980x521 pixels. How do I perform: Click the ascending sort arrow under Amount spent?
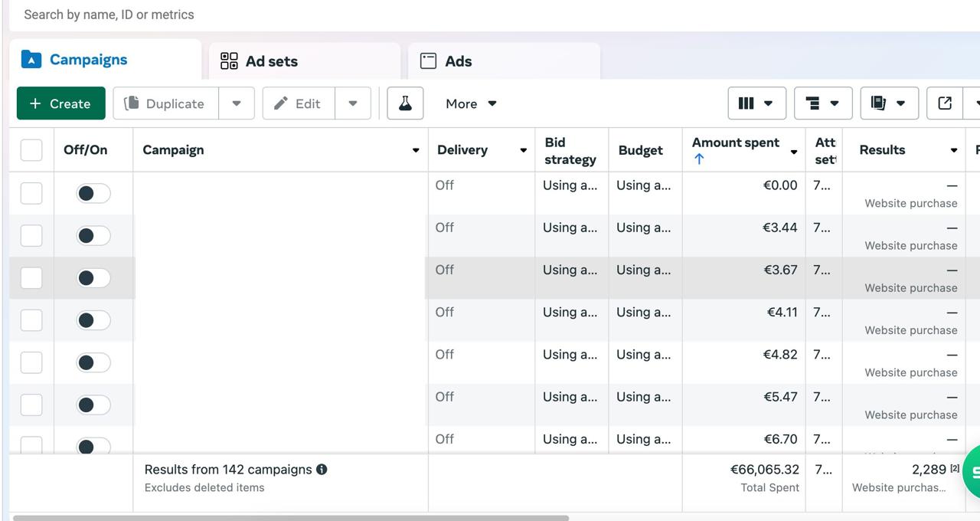pyautogui.click(x=699, y=159)
